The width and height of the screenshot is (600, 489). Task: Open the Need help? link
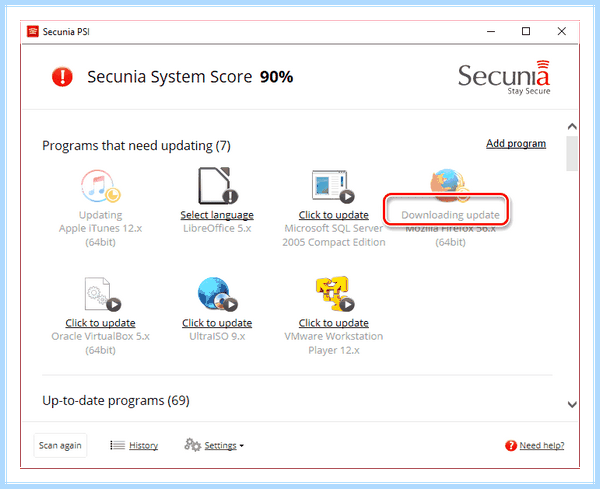click(x=542, y=445)
